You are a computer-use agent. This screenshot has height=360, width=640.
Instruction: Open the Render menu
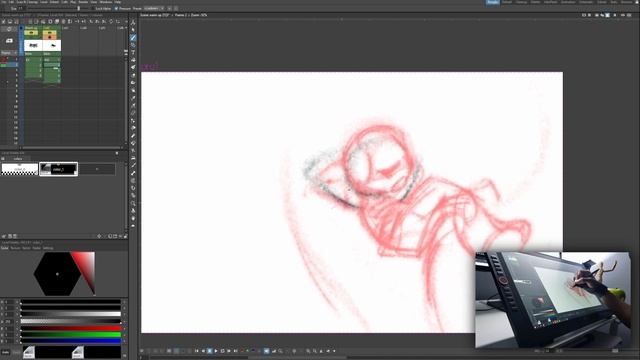pos(83,2)
